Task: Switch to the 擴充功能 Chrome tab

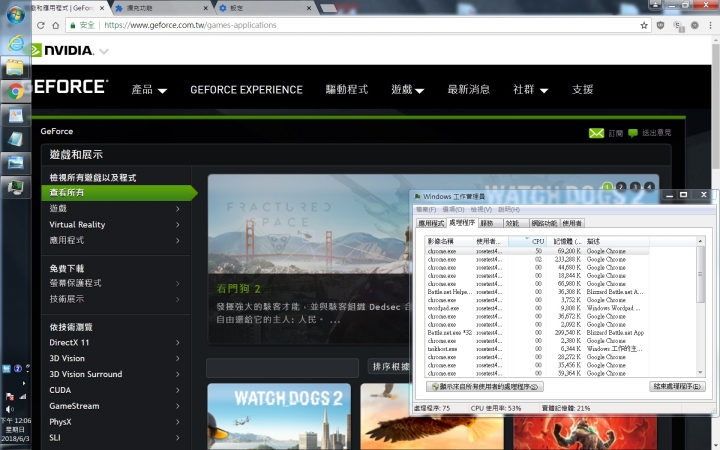Action: pos(161,8)
